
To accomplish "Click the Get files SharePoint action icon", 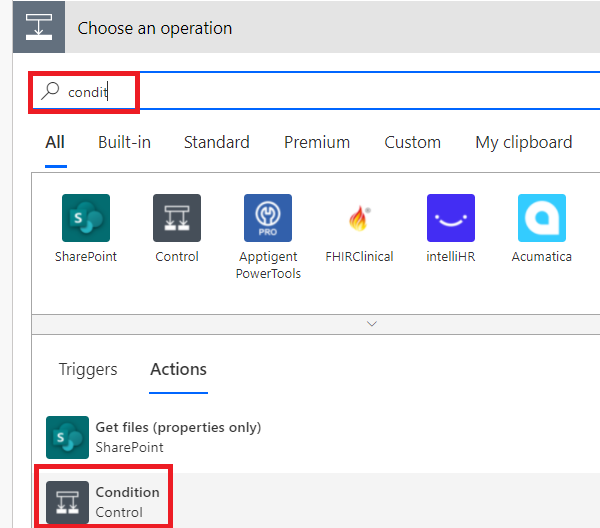I will (x=68, y=437).
